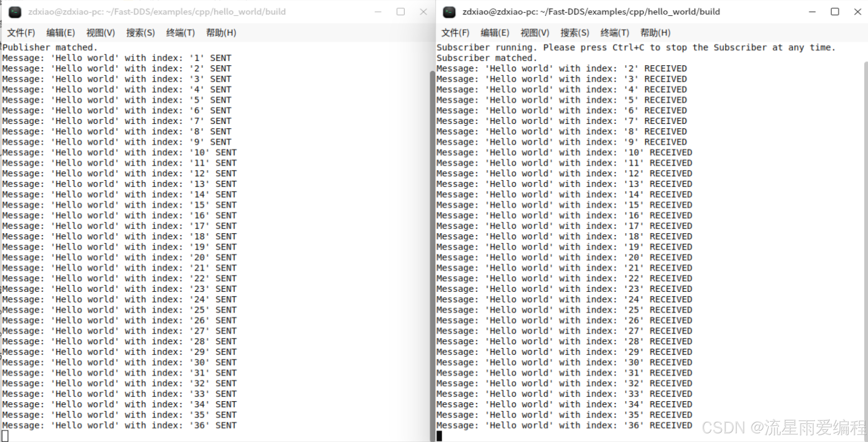Click the 'Subscriber matched.' line
Viewport: 868px width, 442px height.
[x=487, y=58]
